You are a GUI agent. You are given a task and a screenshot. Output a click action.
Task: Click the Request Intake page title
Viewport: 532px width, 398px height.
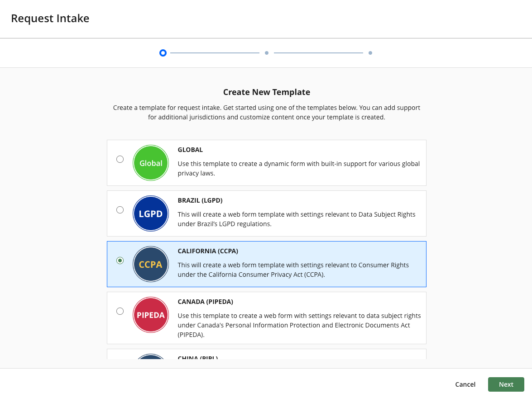point(50,18)
